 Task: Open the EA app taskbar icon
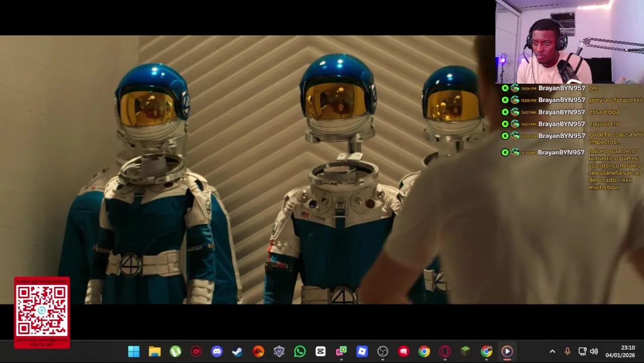(x=258, y=351)
